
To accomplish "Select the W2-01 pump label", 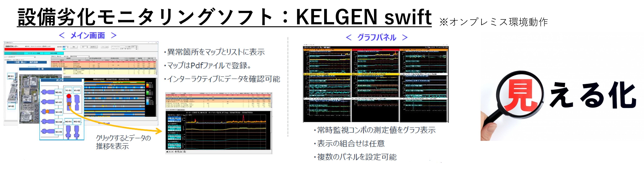I will tap(69, 122).
